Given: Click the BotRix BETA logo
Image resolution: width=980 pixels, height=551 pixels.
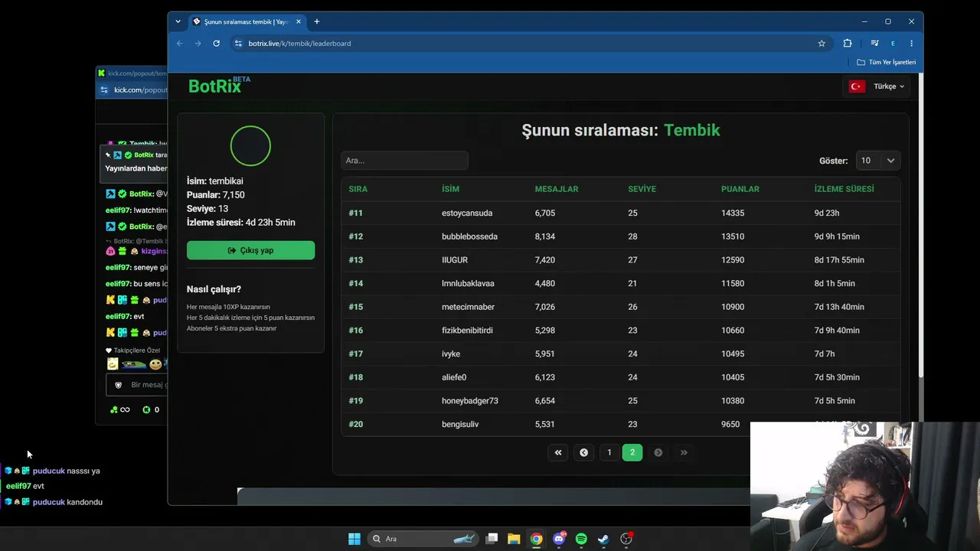Looking at the screenshot, I should click(x=219, y=85).
